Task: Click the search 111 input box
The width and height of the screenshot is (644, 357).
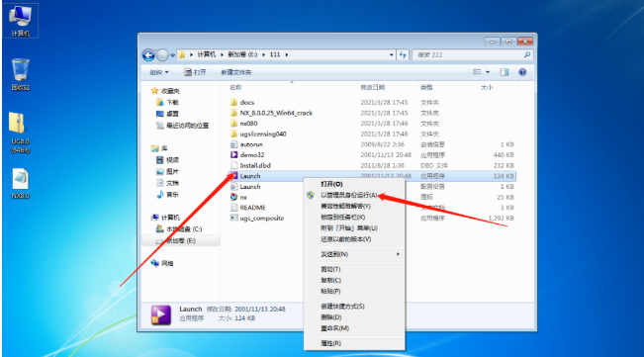Action: click(x=468, y=54)
